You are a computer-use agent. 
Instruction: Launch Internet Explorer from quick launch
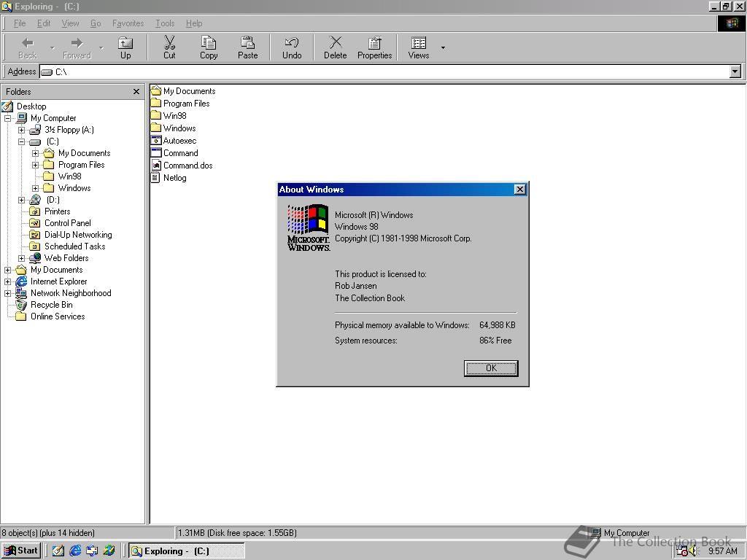coord(75,551)
